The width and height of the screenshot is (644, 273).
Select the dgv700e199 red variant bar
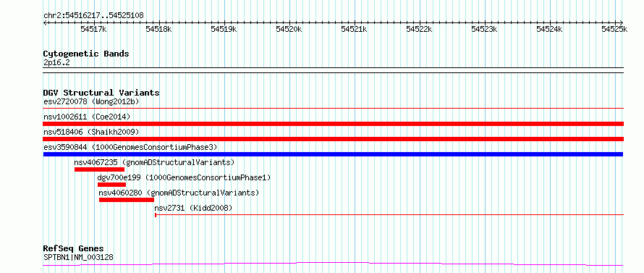pyautogui.click(x=111, y=185)
